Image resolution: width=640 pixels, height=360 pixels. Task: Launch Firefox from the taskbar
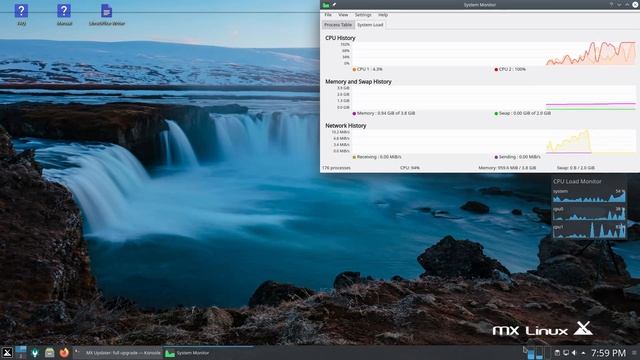(64, 353)
